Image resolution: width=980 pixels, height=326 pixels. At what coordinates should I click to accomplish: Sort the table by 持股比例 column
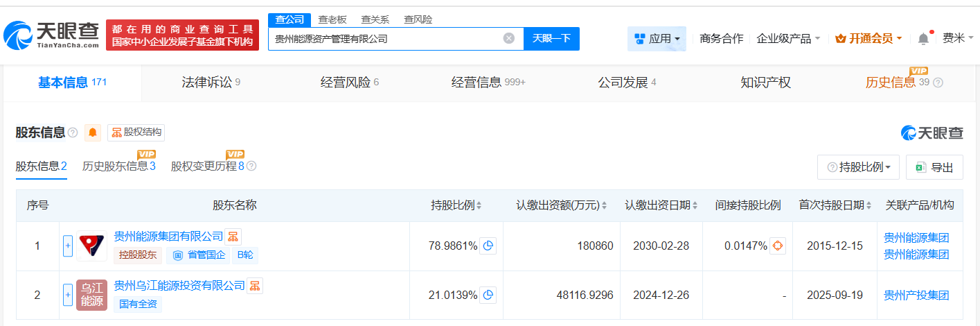[x=456, y=205]
